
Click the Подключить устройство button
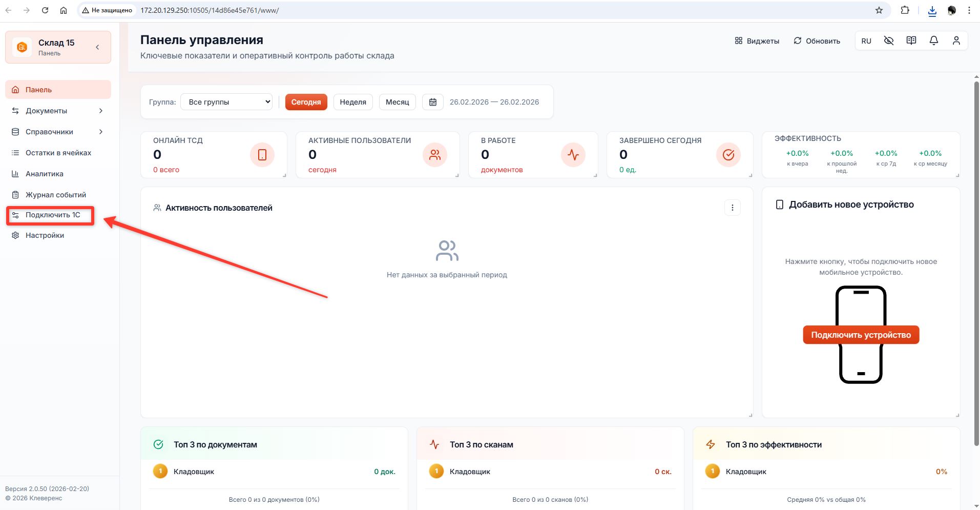[x=861, y=335]
